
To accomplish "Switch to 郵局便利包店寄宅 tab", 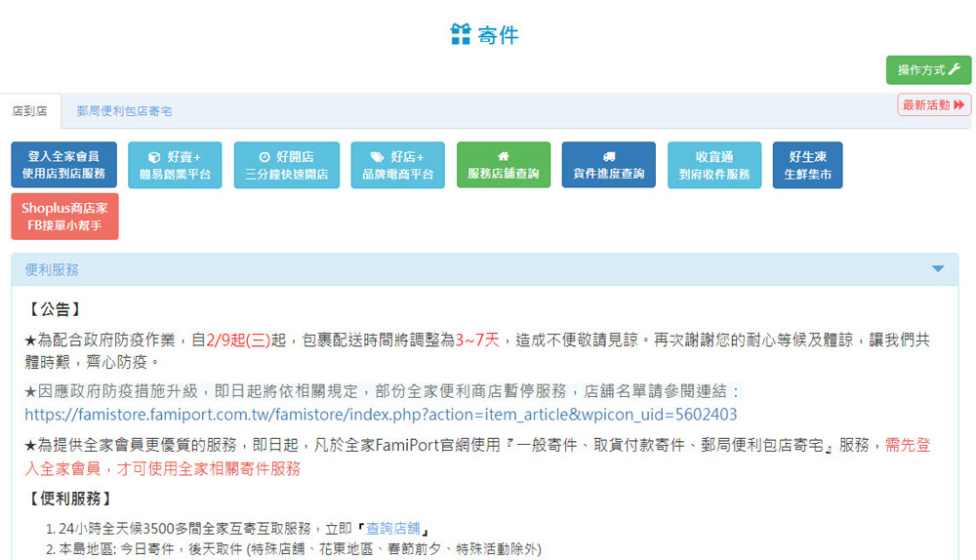I will pyautogui.click(x=124, y=111).
